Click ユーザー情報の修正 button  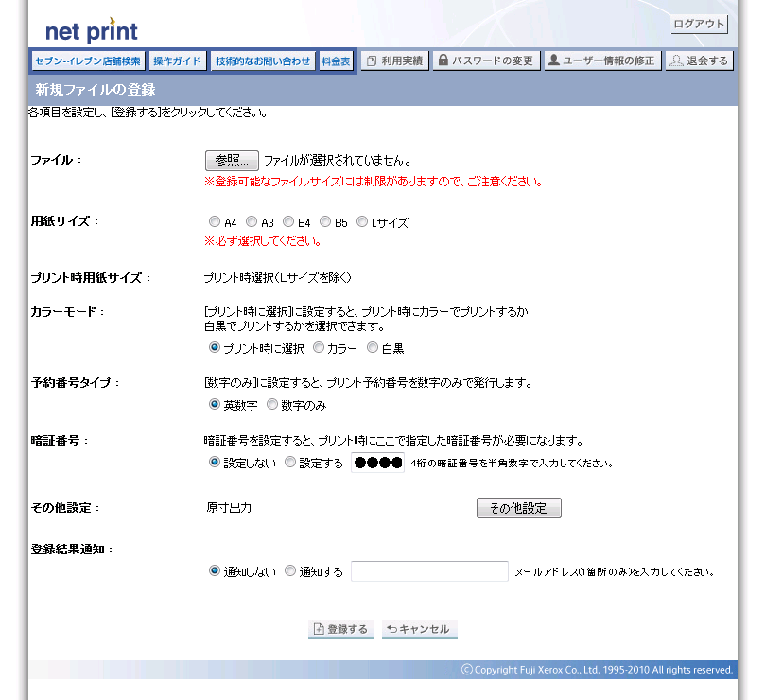pyautogui.click(x=602, y=61)
